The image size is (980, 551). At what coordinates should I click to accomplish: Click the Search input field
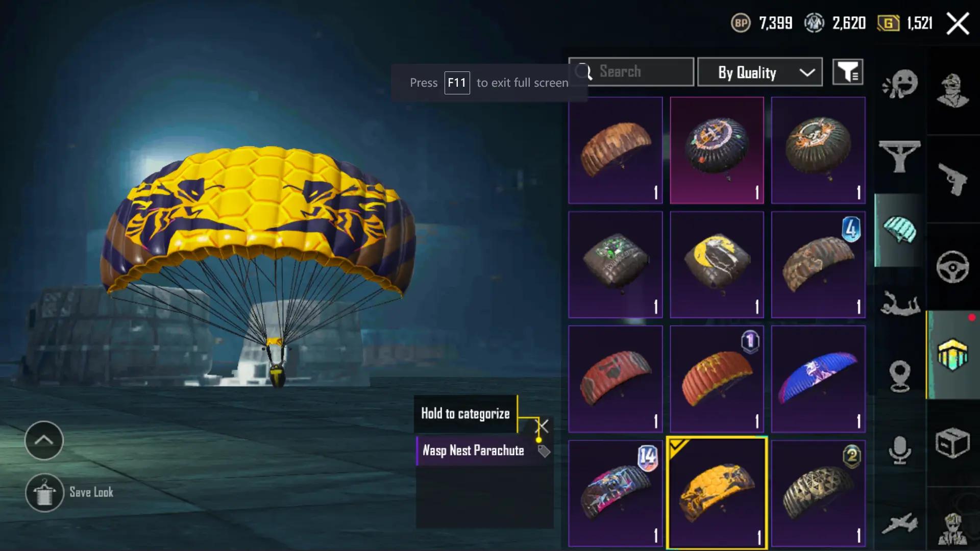pyautogui.click(x=631, y=72)
